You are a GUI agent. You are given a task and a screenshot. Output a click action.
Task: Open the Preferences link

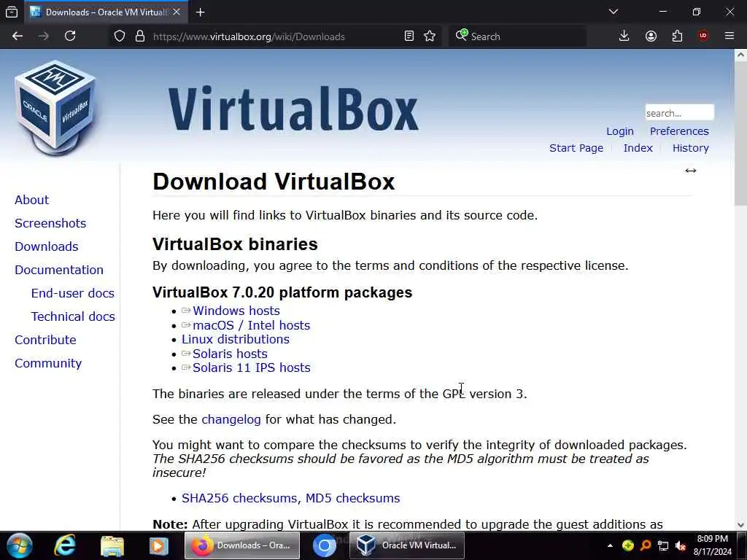pos(679,131)
